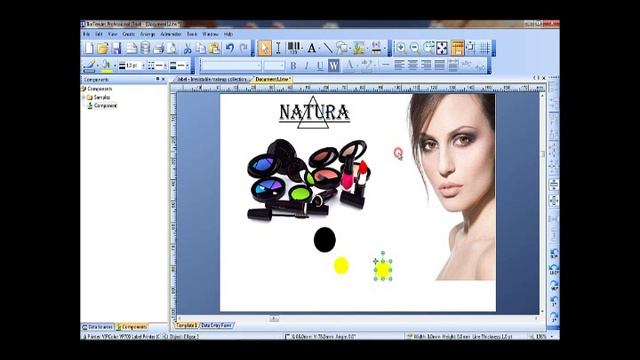The height and width of the screenshot is (360, 640).
Task: Select the Components root tree item
Action: [x=100, y=89]
